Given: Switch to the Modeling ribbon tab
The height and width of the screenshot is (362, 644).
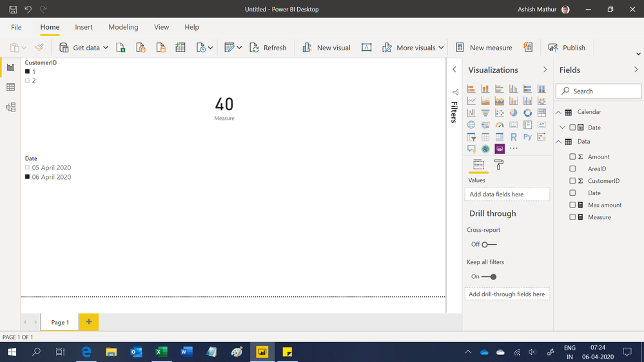Looking at the screenshot, I should (x=123, y=27).
